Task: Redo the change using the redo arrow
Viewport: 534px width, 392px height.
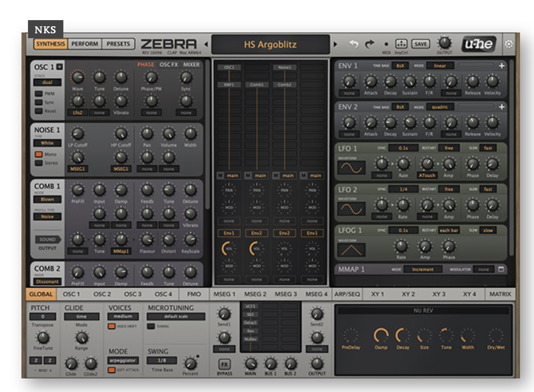Action: point(370,44)
